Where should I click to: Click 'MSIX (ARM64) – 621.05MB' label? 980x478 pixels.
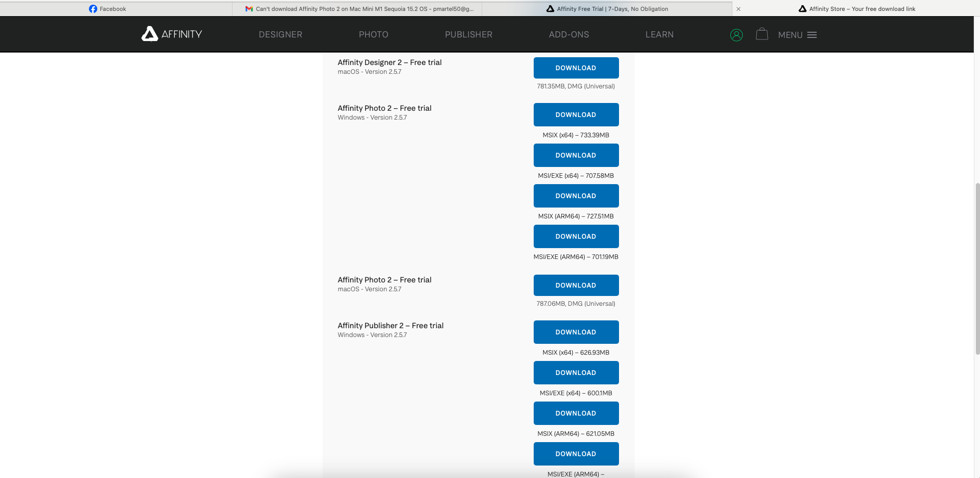pos(576,434)
